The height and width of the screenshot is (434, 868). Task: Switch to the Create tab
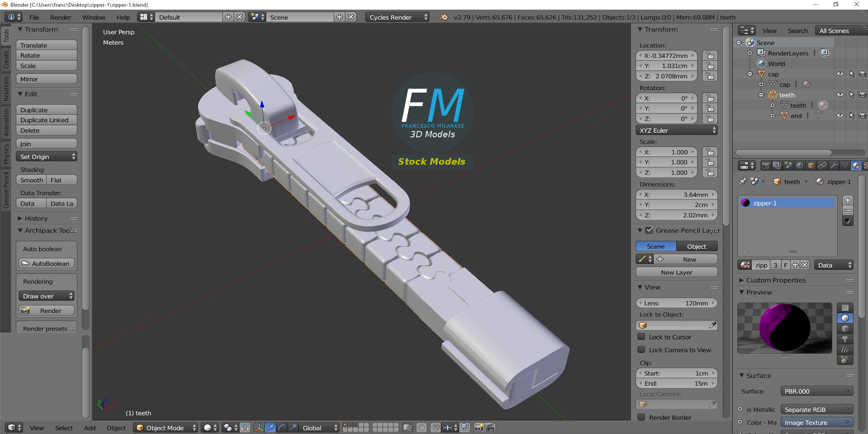pos(6,59)
